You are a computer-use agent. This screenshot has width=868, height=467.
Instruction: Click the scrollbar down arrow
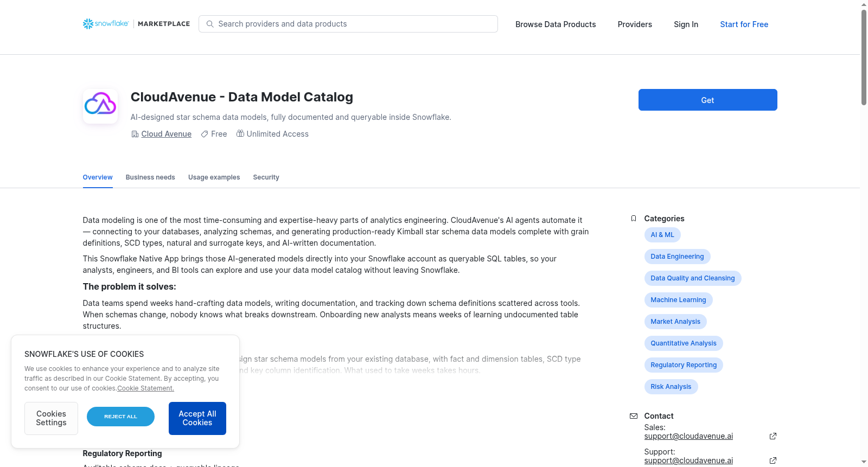(864, 463)
